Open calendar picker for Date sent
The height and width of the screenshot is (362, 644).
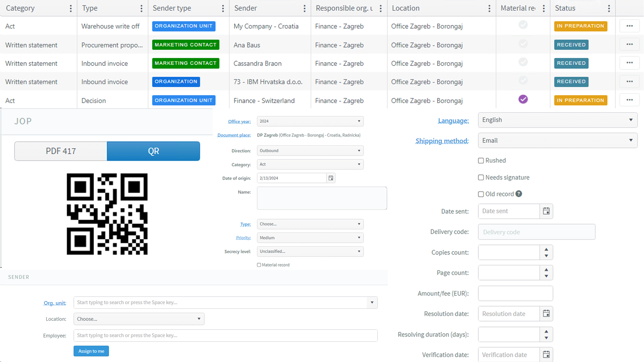[x=546, y=211]
